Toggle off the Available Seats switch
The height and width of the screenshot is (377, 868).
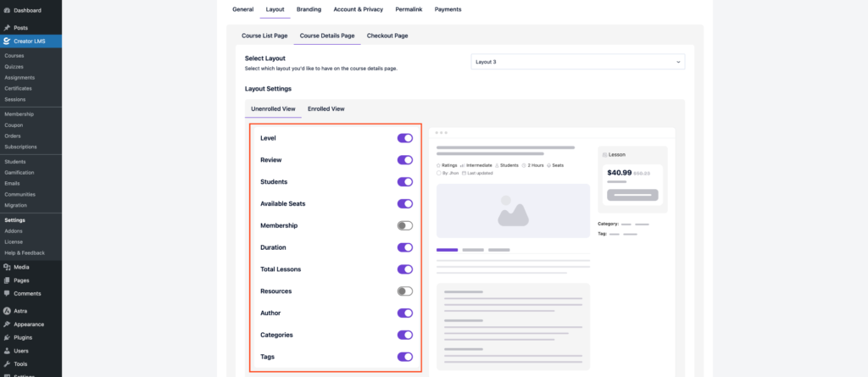[x=404, y=204]
